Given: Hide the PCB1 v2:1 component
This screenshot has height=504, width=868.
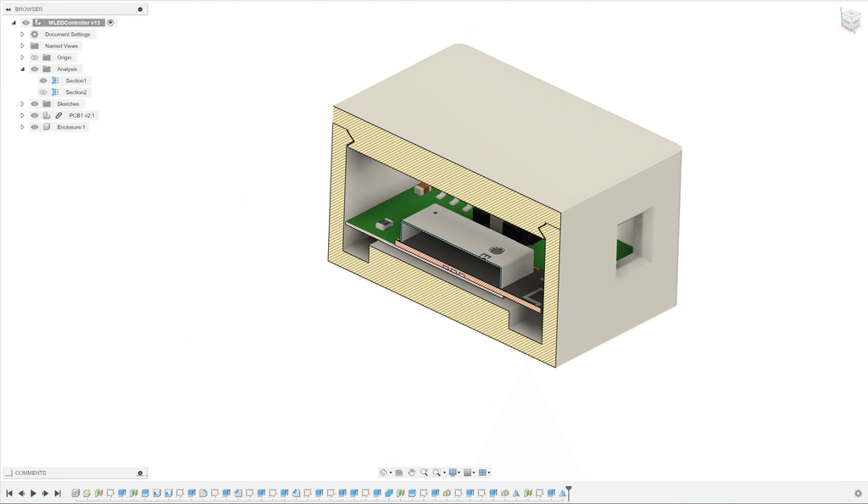Looking at the screenshot, I should (x=34, y=116).
